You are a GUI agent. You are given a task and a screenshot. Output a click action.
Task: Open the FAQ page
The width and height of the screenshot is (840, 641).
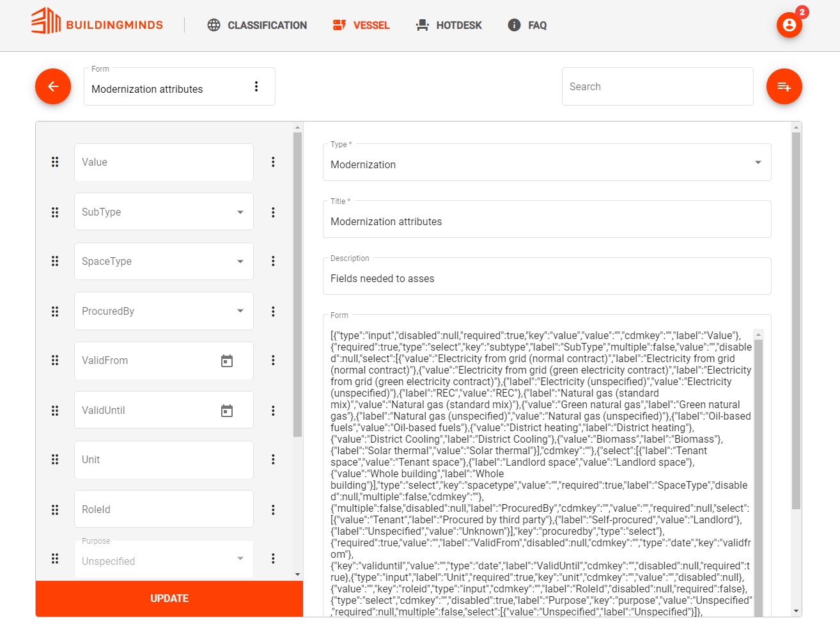click(x=527, y=25)
